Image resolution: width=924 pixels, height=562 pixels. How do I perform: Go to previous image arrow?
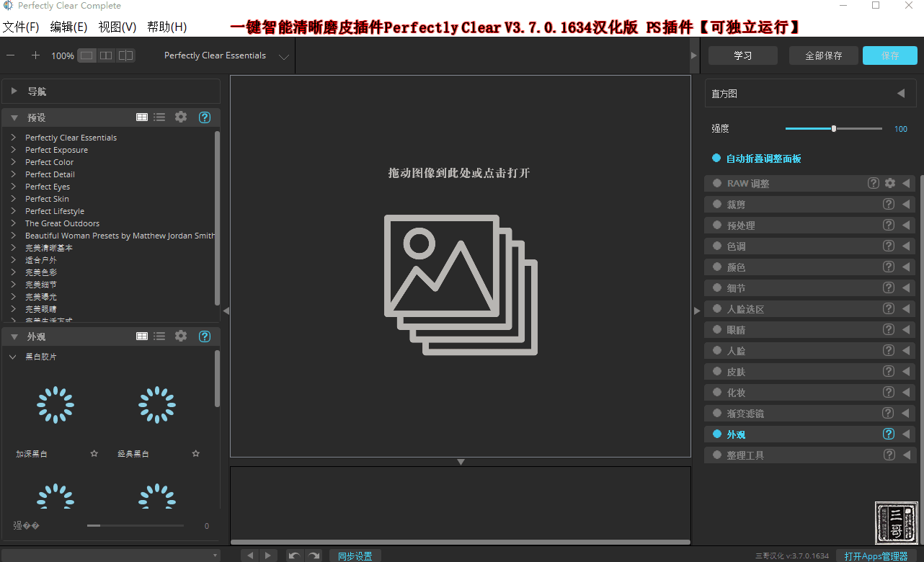(x=249, y=556)
